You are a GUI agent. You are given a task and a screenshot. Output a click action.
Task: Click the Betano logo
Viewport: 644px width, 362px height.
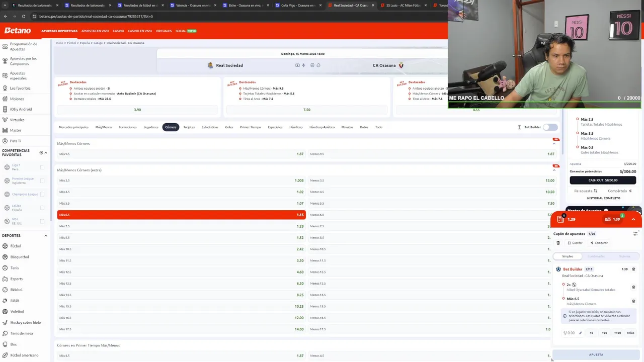point(18,31)
